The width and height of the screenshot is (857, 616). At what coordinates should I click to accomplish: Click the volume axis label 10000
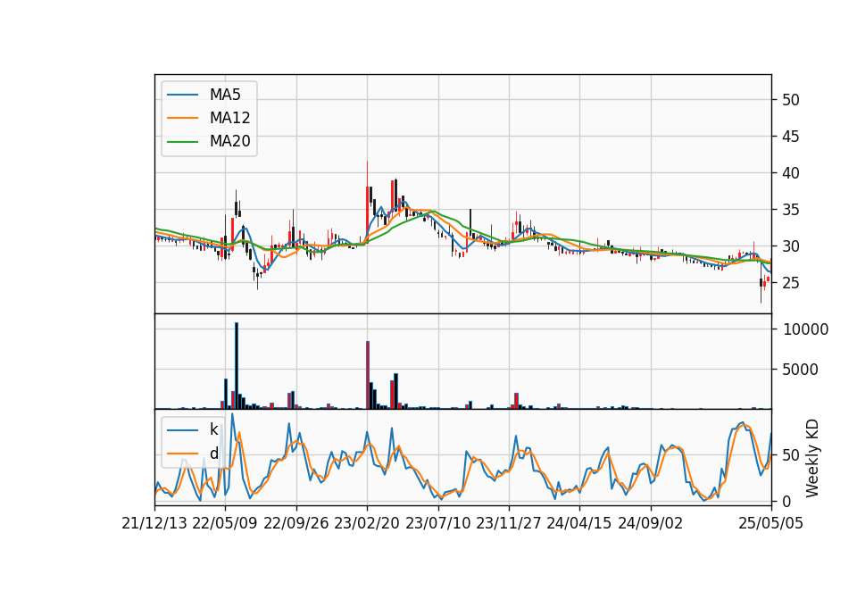pos(805,329)
